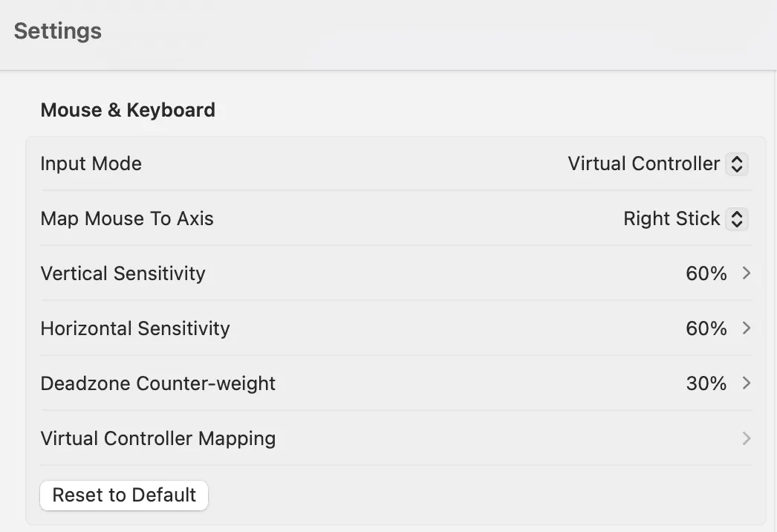Click the Horizontal Sensitivity disclosure arrow
Screen dimensions: 777x532
(746, 328)
